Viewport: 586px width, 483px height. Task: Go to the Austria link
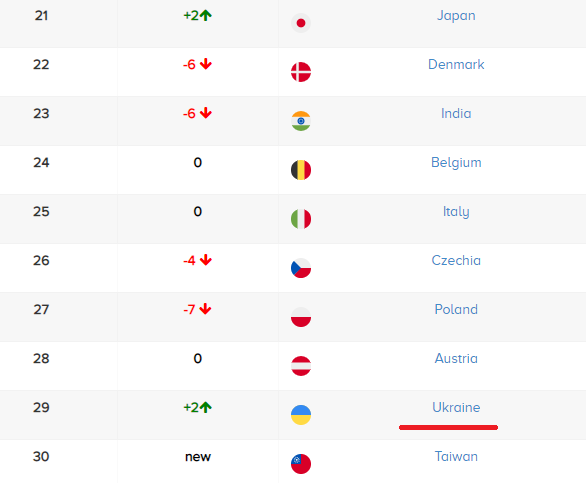point(456,359)
